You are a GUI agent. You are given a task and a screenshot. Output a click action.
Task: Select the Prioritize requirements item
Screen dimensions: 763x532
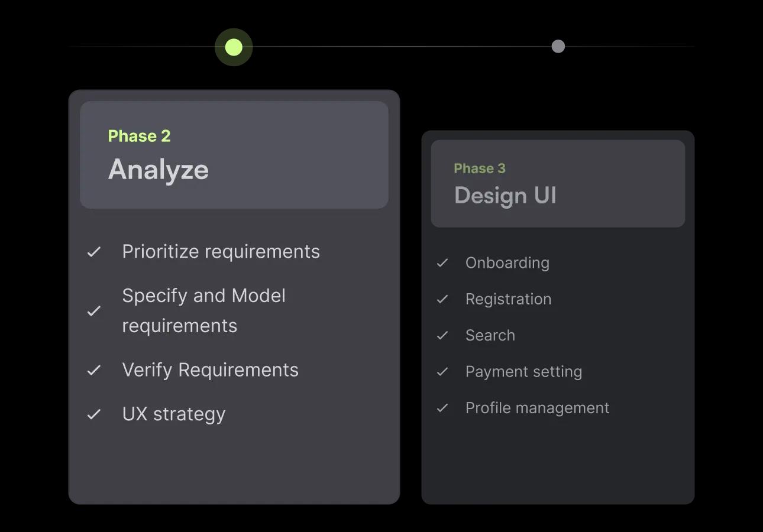pos(221,252)
